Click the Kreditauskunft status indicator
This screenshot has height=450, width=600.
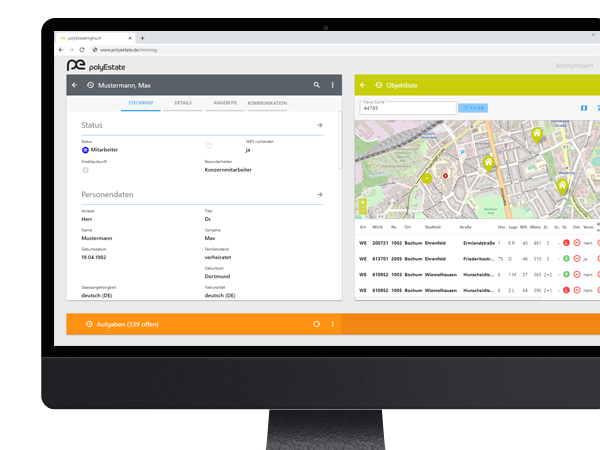point(85,170)
